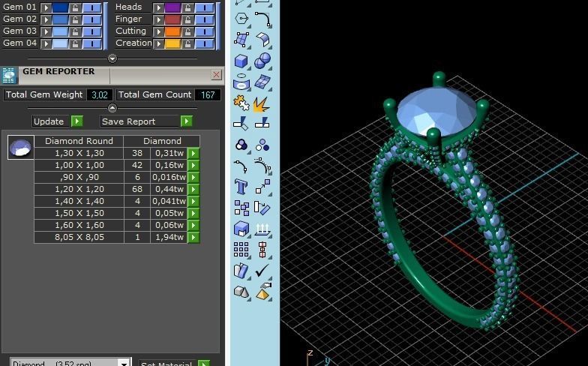Expand the Heads layer arrow
The image size is (588, 366).
click(x=158, y=7)
